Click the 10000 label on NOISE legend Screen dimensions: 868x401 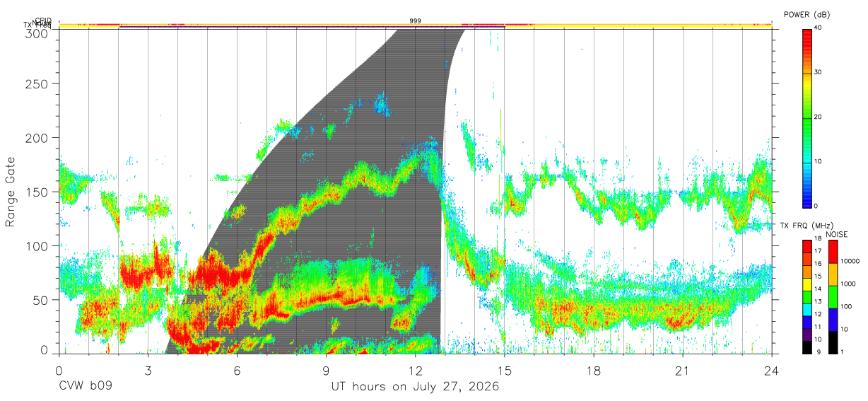pyautogui.click(x=850, y=261)
